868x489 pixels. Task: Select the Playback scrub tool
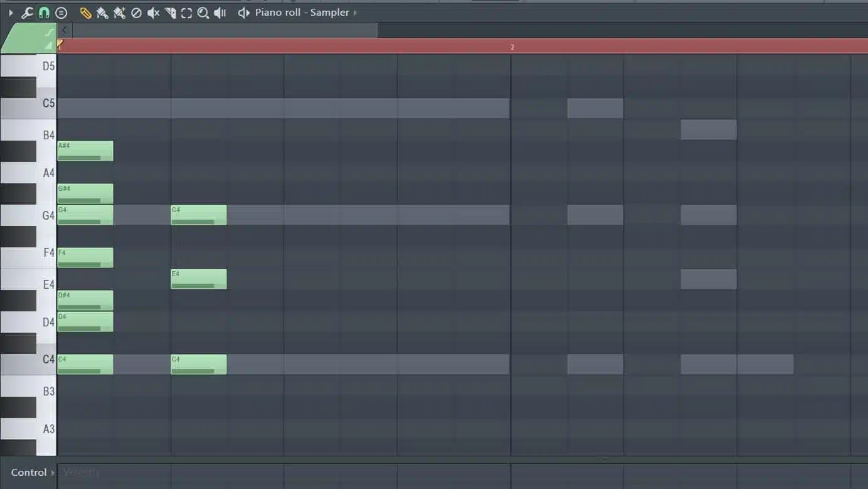(x=220, y=13)
